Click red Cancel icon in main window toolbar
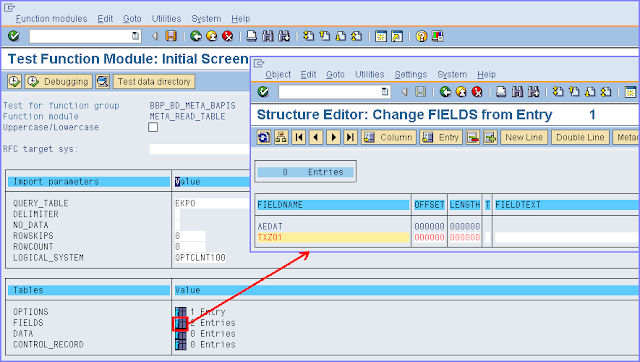Image resolution: width=640 pixels, height=362 pixels. coord(228,36)
